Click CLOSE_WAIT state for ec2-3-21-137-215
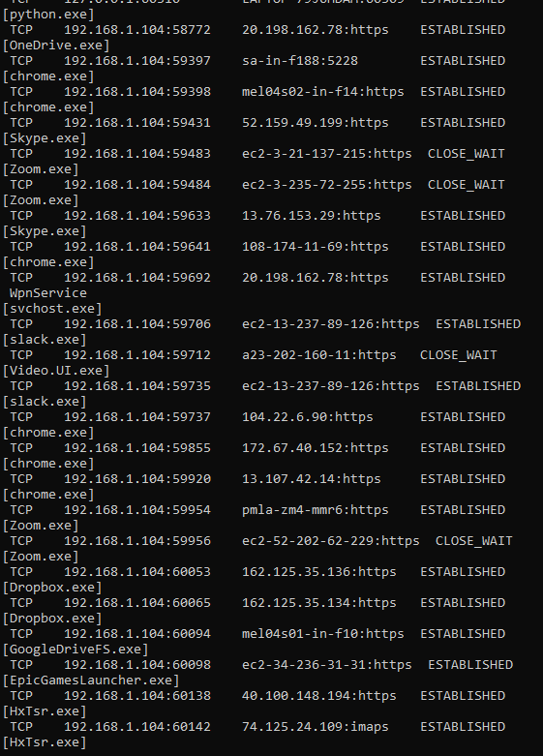This screenshot has width=543, height=756. point(467,154)
